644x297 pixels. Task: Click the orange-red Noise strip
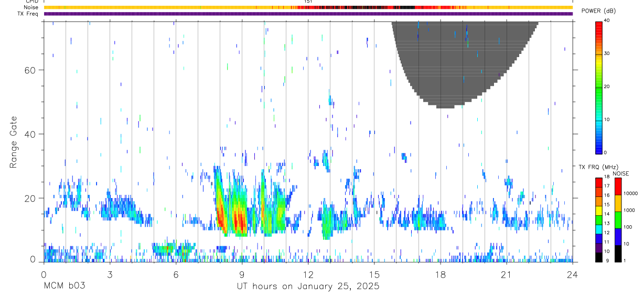pos(308,7)
